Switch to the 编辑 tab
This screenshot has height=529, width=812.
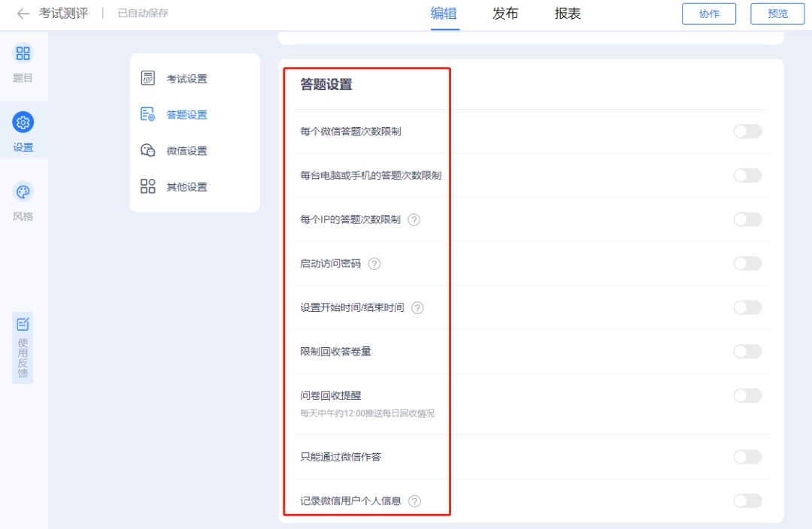[x=444, y=14]
